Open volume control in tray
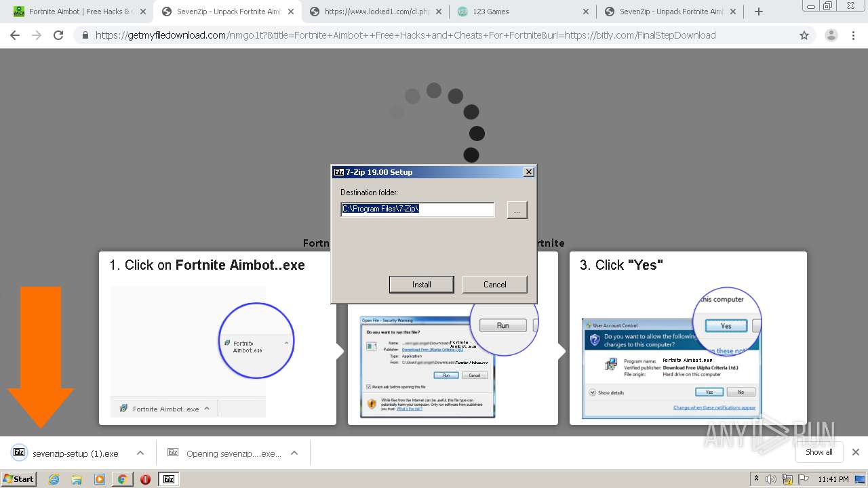868x488 pixels. 771,479
